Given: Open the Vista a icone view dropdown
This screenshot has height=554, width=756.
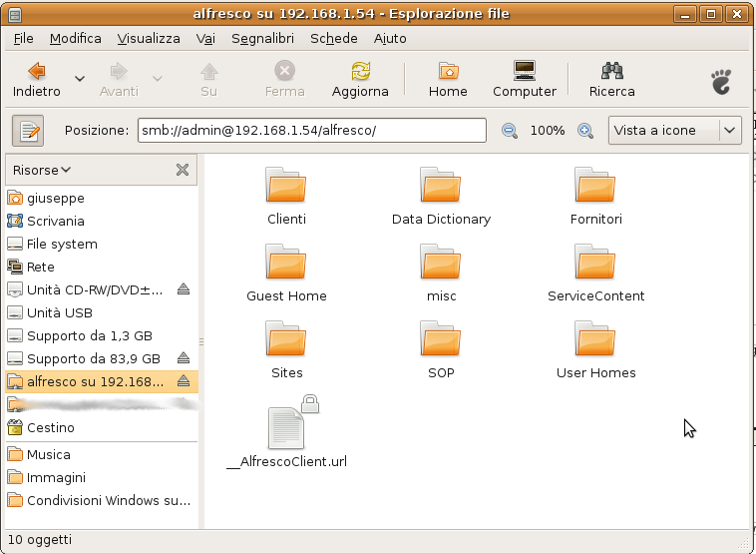Looking at the screenshot, I should tap(675, 131).
